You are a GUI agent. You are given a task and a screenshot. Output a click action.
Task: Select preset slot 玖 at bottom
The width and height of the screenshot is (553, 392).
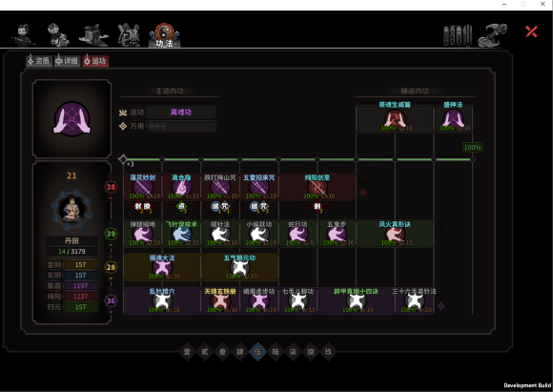328,351
